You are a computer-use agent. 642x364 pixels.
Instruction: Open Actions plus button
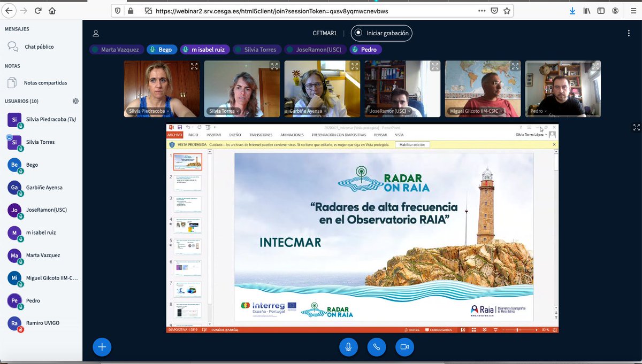102,347
